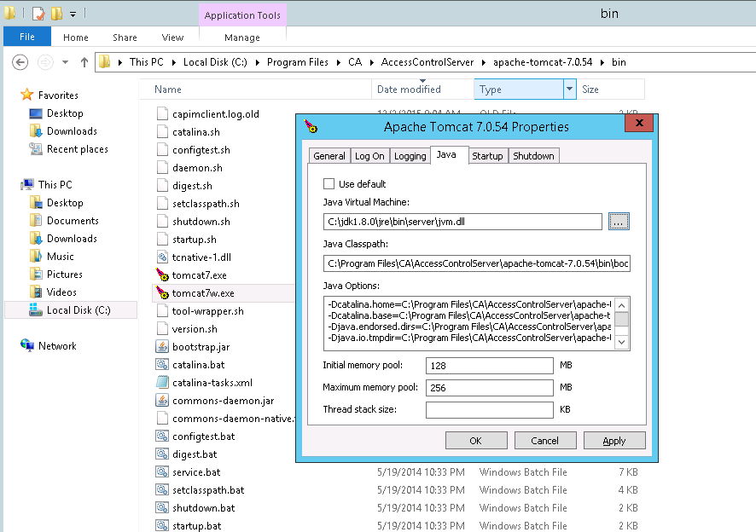The width and height of the screenshot is (756, 532).
Task: Open the Network location icon
Action: [27, 345]
